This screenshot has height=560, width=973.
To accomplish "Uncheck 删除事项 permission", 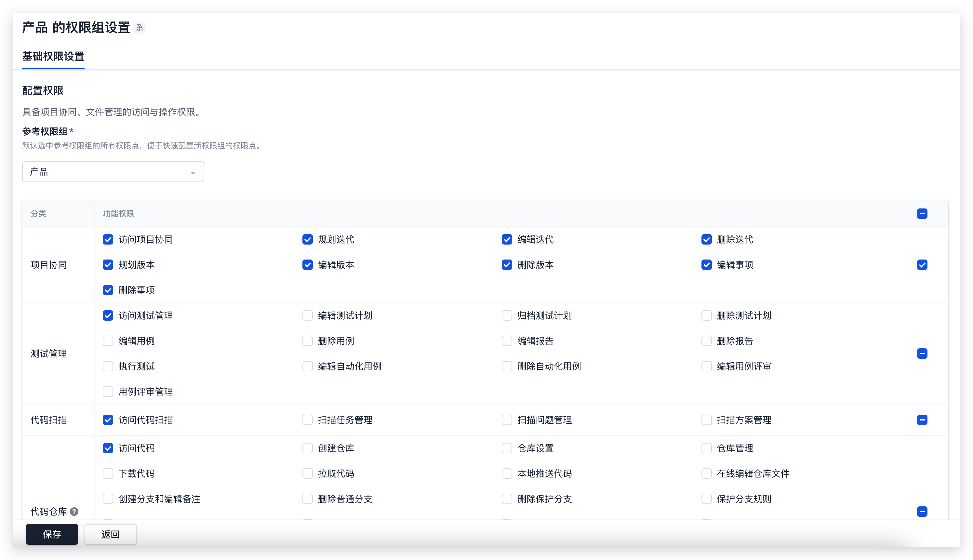I will click(x=108, y=290).
